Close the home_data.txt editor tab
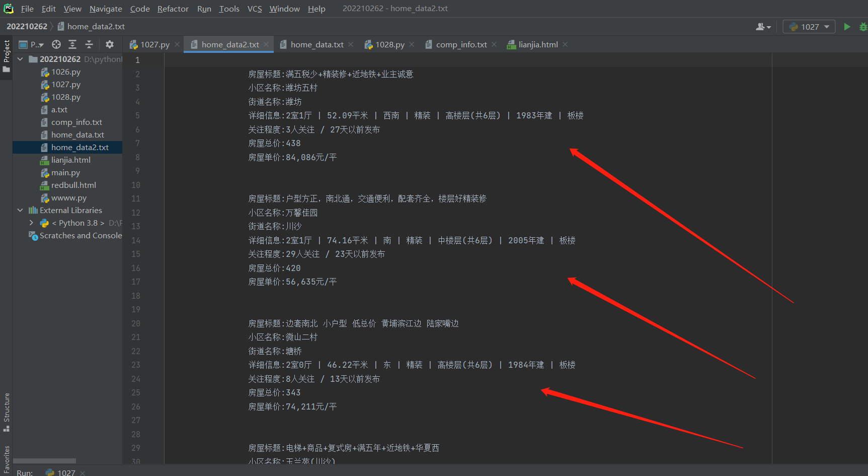868x476 pixels. point(351,44)
